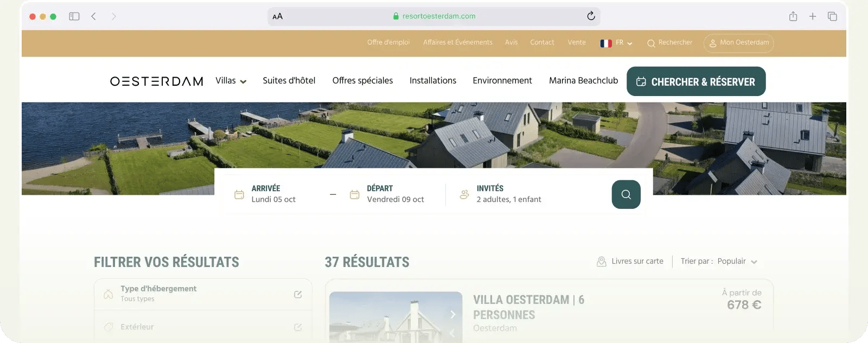Open the Offre d'emploi link
The width and height of the screenshot is (868, 343).
388,42
